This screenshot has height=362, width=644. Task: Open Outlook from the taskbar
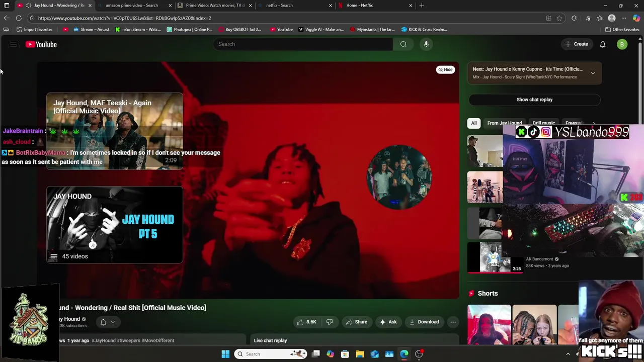[x=374, y=354]
